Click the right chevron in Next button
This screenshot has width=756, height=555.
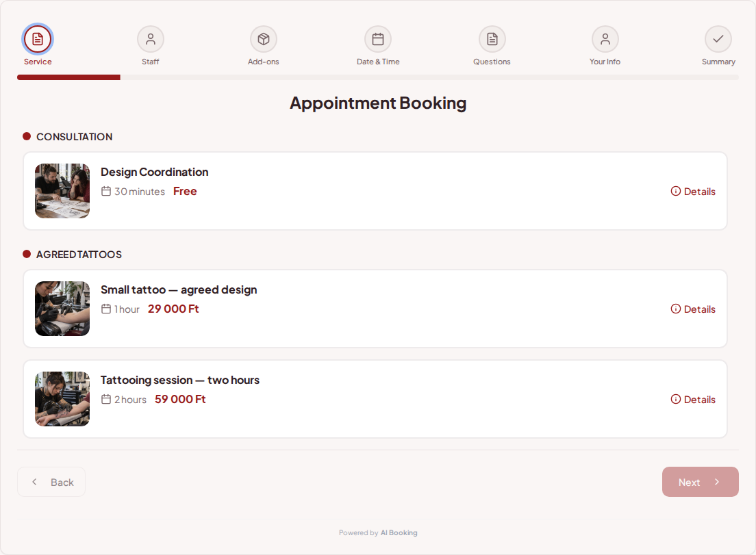[x=717, y=482]
